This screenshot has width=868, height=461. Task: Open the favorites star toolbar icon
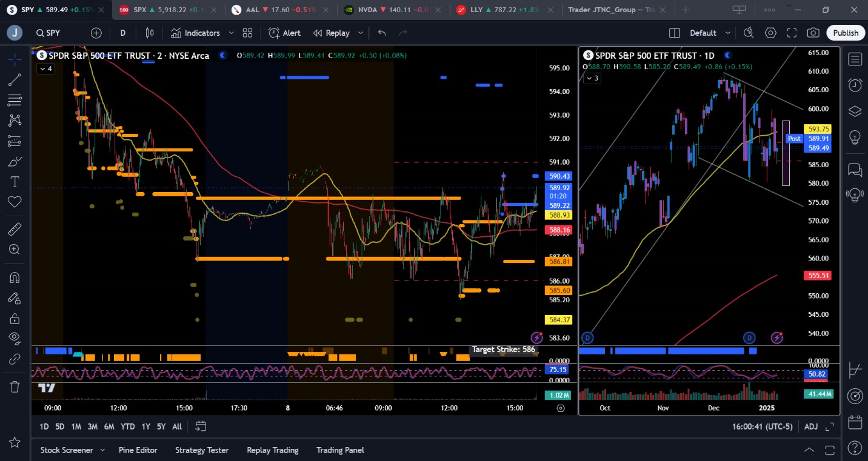click(15, 443)
